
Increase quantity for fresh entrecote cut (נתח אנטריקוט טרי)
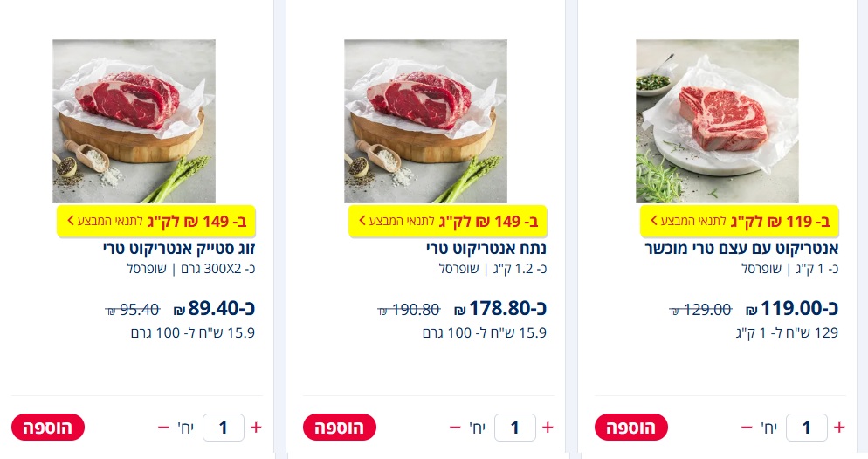548,428
